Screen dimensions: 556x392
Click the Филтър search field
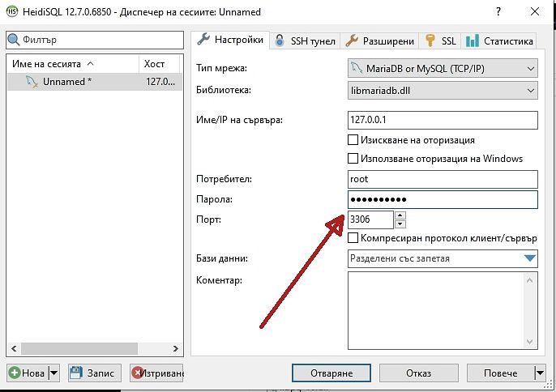point(95,40)
